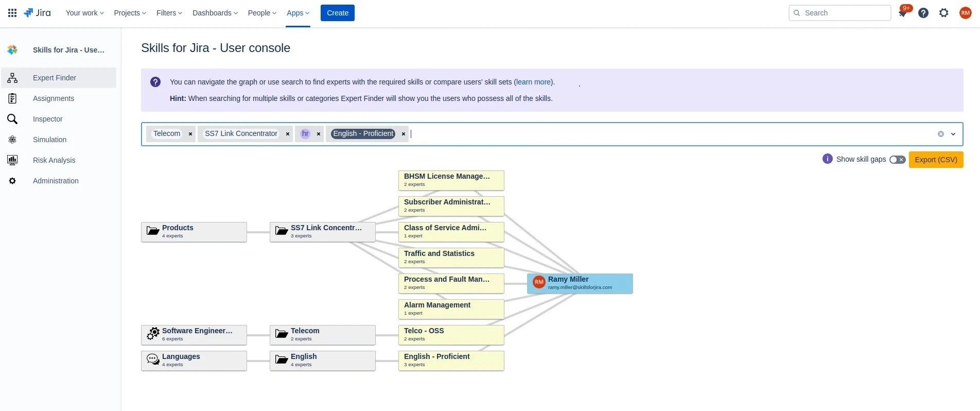The width and height of the screenshot is (980, 411).
Task: Select the Process and Fault Management node
Action: pos(451,283)
